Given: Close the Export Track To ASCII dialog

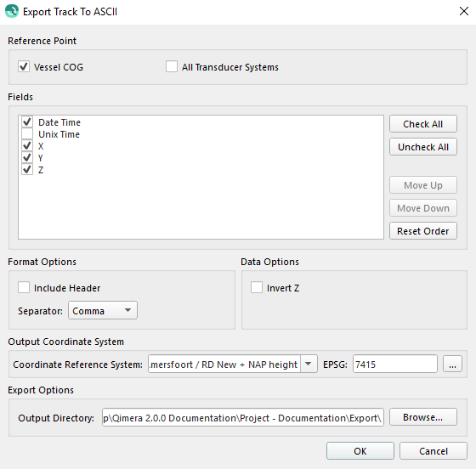Looking at the screenshot, I should 463,12.
